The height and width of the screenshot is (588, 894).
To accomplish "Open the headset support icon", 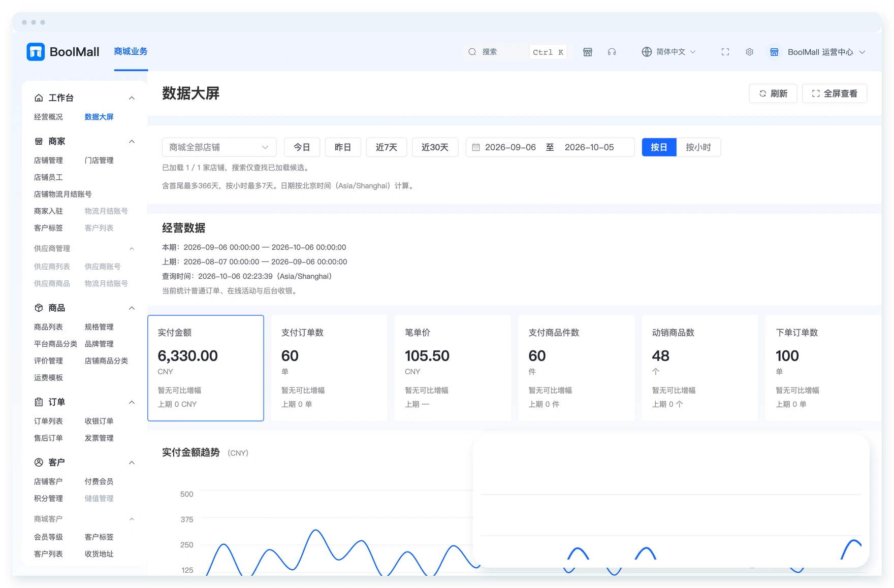I will tap(612, 52).
